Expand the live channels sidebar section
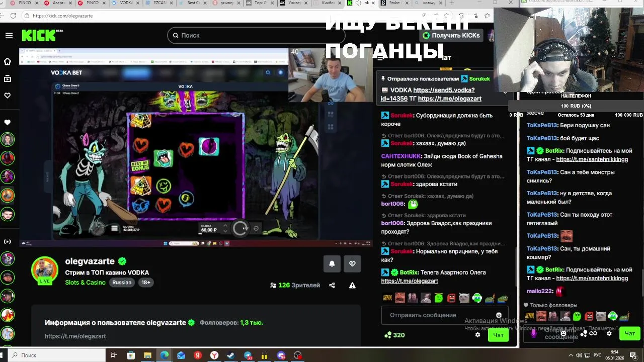The height and width of the screenshot is (362, 644). tap(8, 241)
